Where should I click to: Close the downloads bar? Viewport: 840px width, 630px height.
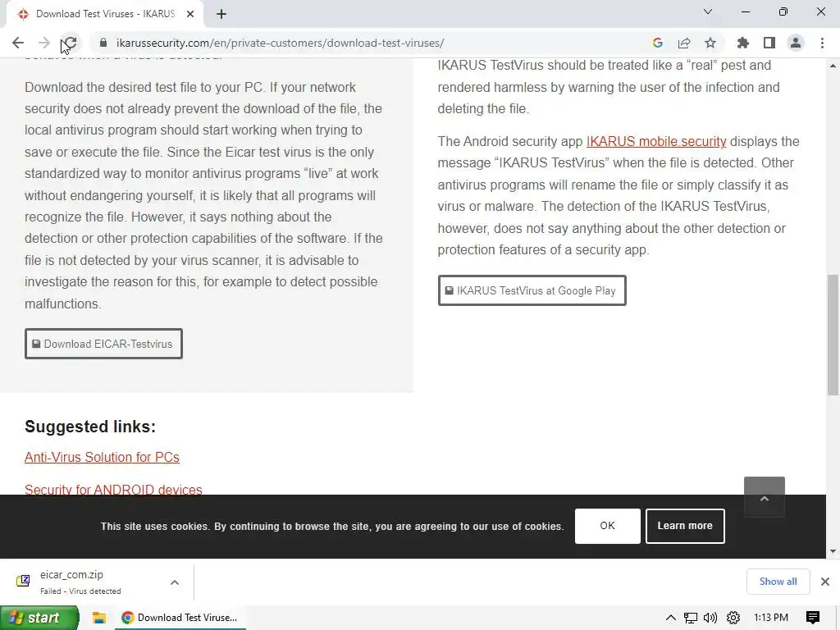tap(825, 582)
